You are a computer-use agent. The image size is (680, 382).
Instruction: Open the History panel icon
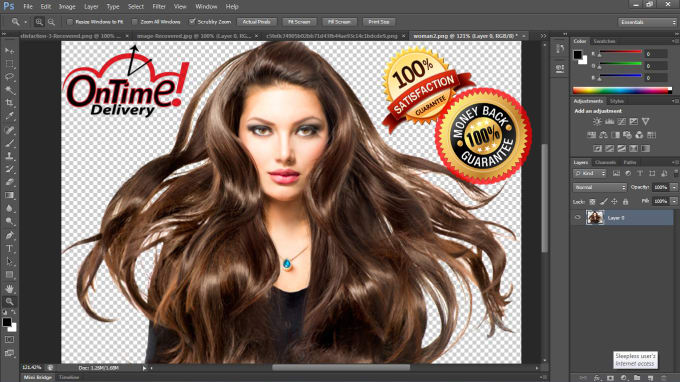560,49
